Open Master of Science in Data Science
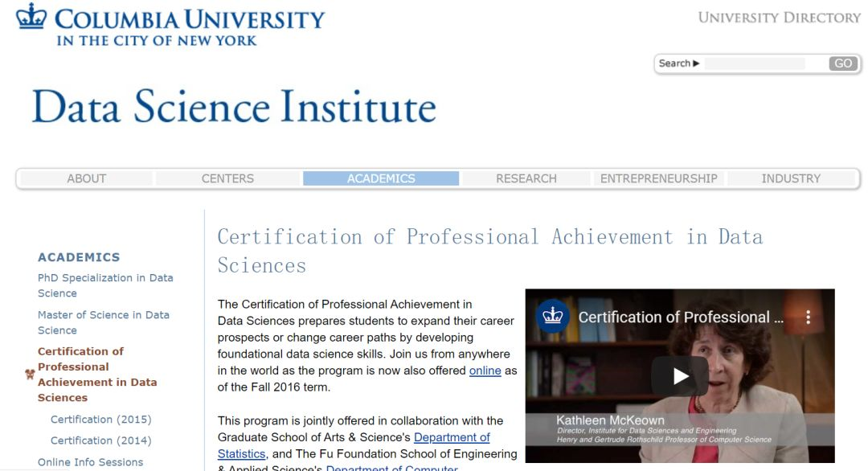 [x=103, y=322]
